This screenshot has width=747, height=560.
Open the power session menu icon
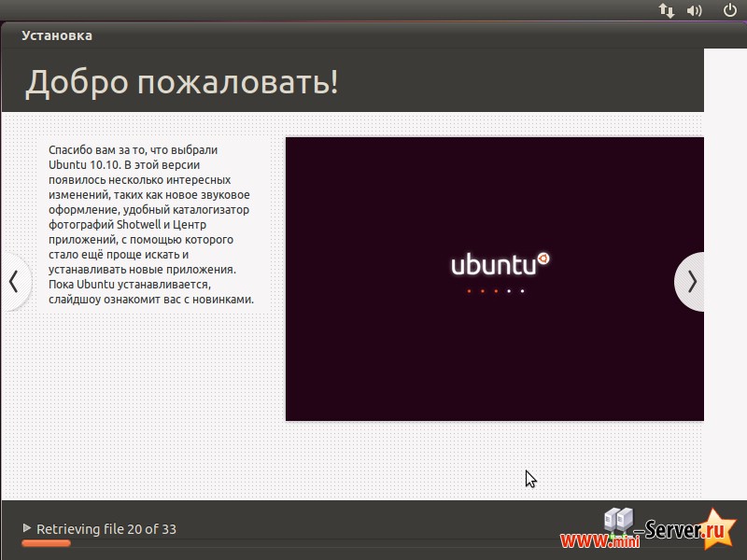point(730,10)
